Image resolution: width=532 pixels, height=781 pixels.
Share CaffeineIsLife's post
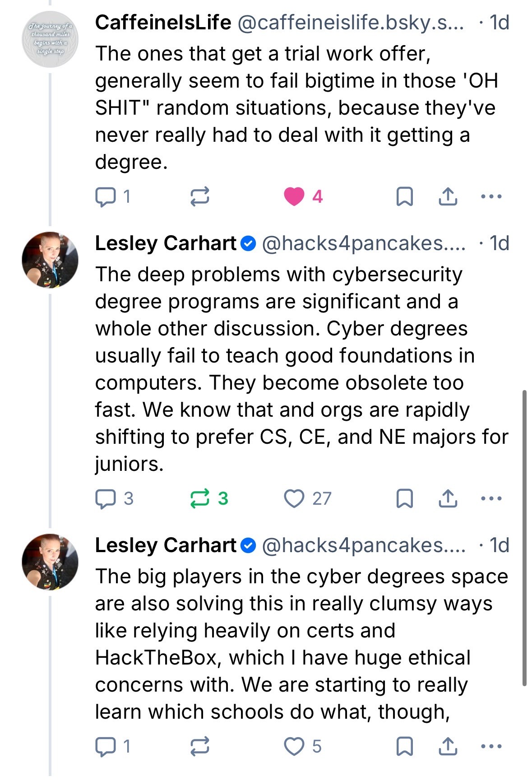point(448,197)
